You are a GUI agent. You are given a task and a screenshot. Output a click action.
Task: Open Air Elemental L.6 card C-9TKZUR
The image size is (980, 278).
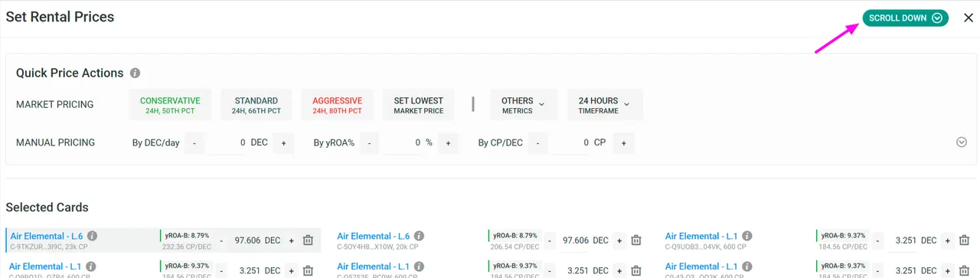tap(46, 236)
